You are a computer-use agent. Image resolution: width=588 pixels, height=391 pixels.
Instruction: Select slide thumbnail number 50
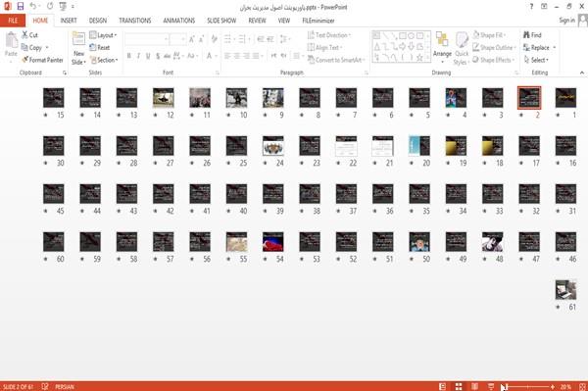[x=419, y=241]
